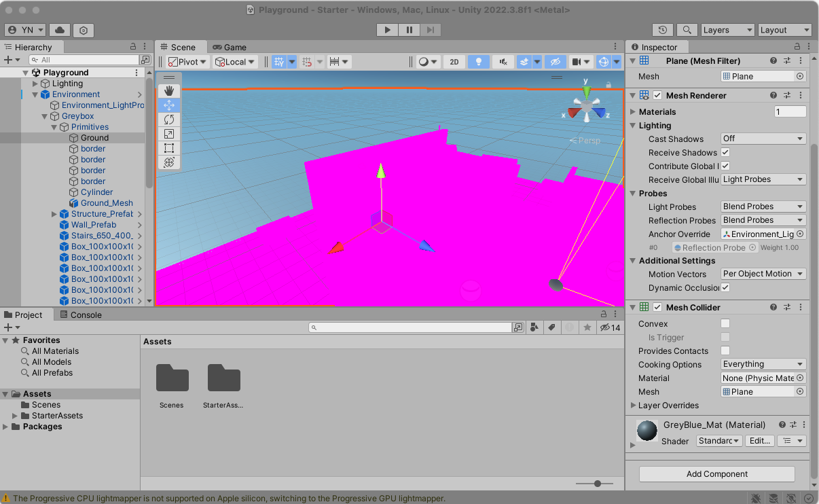Select the Rect tool in Scene overlay
This screenshot has height=504, width=819.
169,148
